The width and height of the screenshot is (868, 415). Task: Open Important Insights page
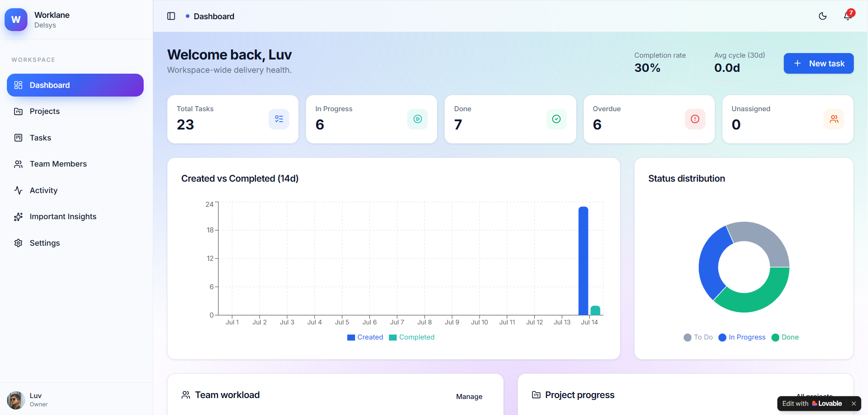pyautogui.click(x=75, y=216)
